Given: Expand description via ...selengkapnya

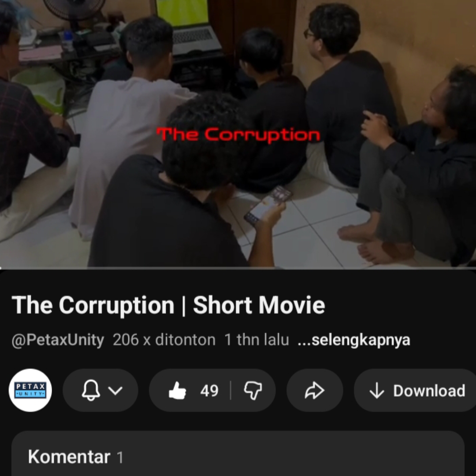Looking at the screenshot, I should point(354,340).
